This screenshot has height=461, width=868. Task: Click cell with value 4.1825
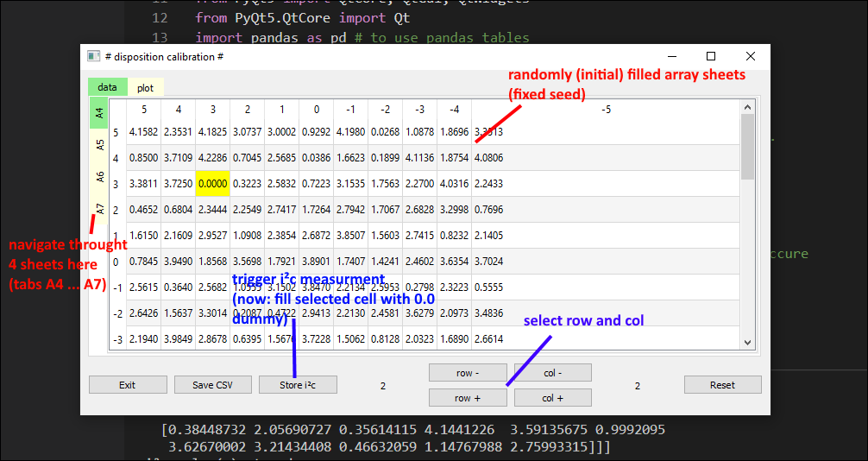(x=212, y=132)
